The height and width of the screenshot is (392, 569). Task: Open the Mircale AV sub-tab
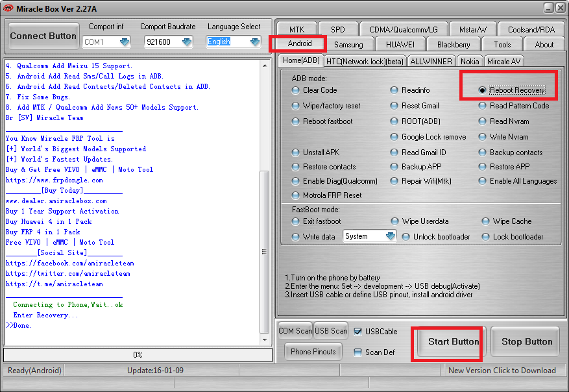(503, 62)
